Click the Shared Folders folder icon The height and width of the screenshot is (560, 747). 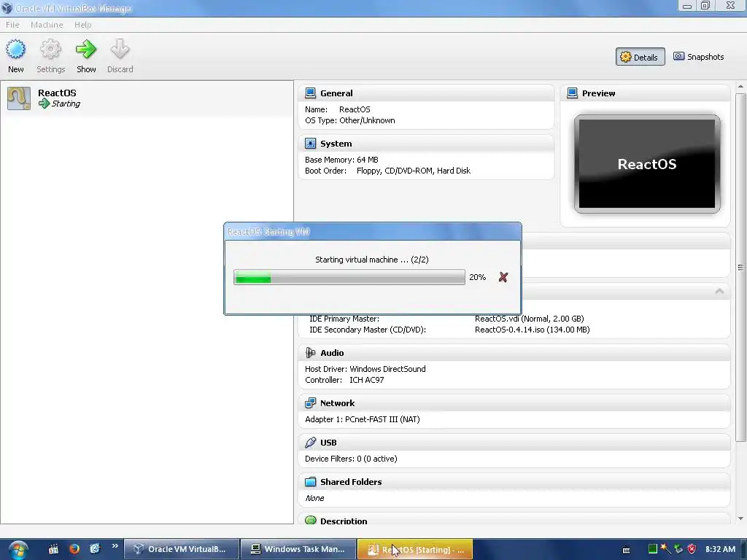pyautogui.click(x=310, y=481)
